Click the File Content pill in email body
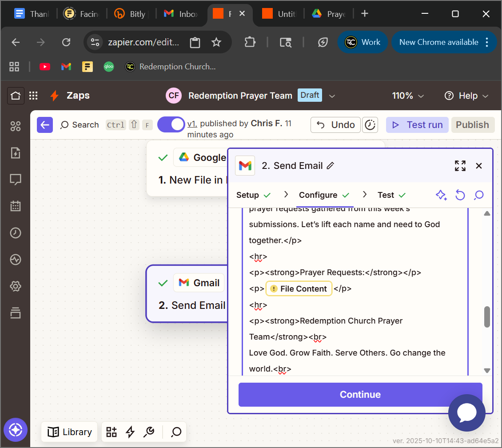 [299, 289]
